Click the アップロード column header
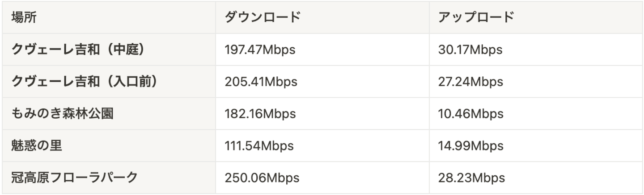Image resolution: width=644 pixels, height=195 pixels. point(476,17)
